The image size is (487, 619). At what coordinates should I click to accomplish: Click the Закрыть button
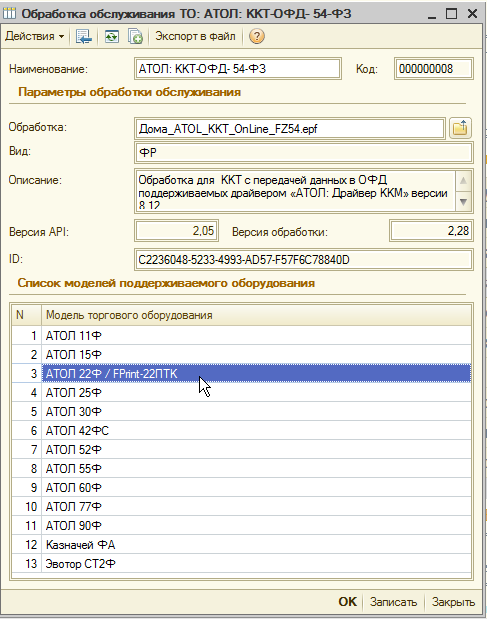453,602
